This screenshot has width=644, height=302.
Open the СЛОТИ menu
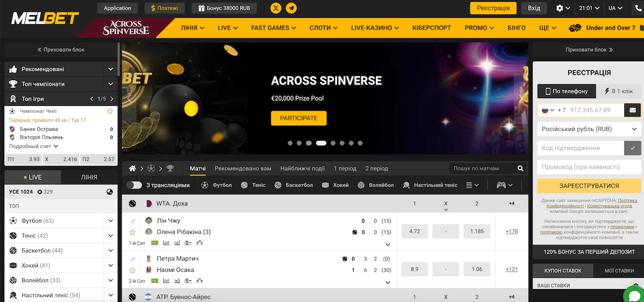[x=324, y=28]
